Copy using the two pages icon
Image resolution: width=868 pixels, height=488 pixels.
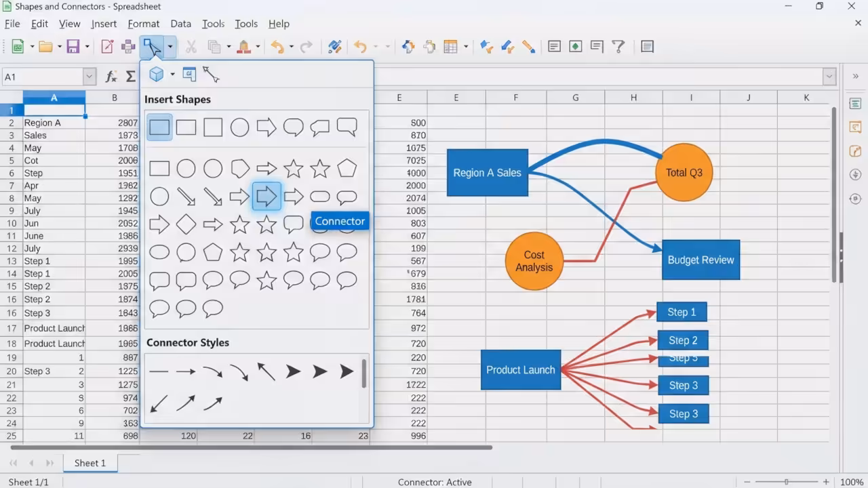pyautogui.click(x=215, y=47)
